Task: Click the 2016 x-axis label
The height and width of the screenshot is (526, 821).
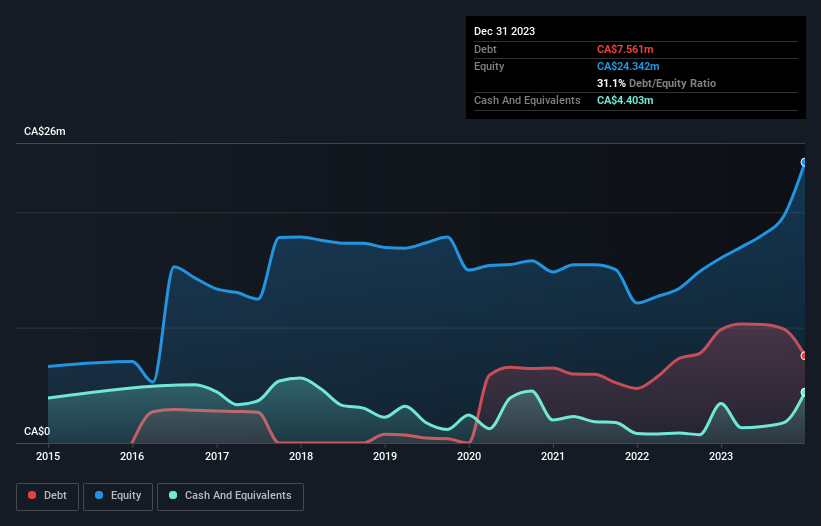Action: [x=132, y=456]
